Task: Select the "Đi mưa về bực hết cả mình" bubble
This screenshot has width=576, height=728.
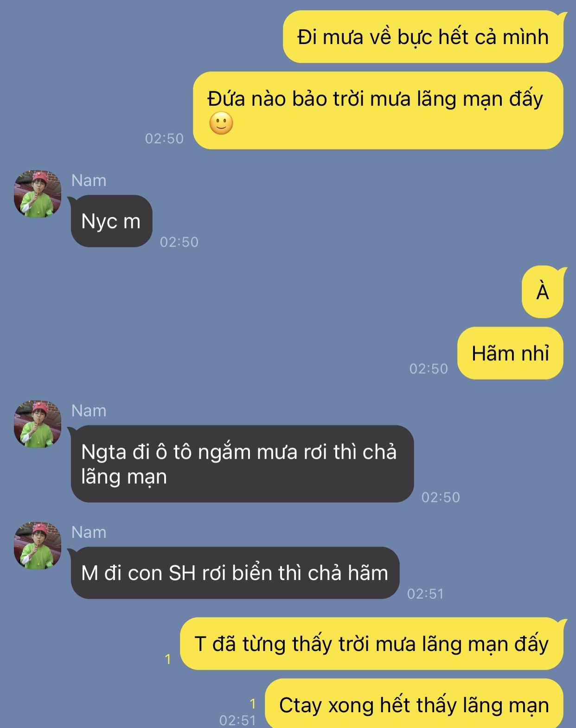Action: (423, 37)
